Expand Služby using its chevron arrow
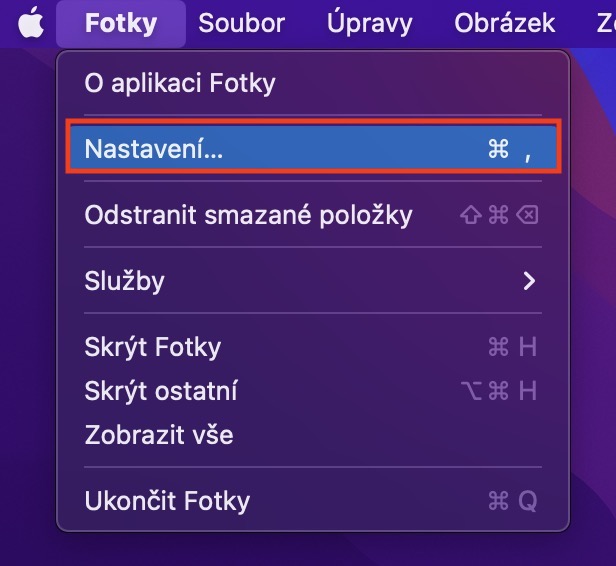Viewport: 616px width, 566px height. pos(530,281)
